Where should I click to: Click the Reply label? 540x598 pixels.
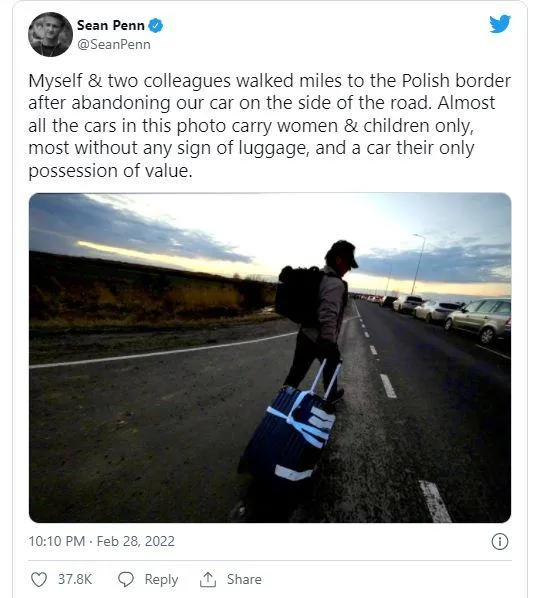161,580
